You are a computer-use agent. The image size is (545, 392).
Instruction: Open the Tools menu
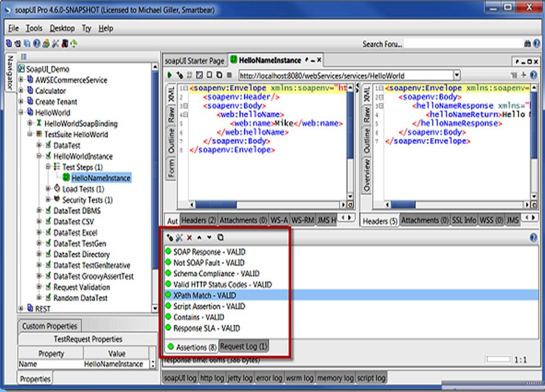pyautogui.click(x=34, y=28)
